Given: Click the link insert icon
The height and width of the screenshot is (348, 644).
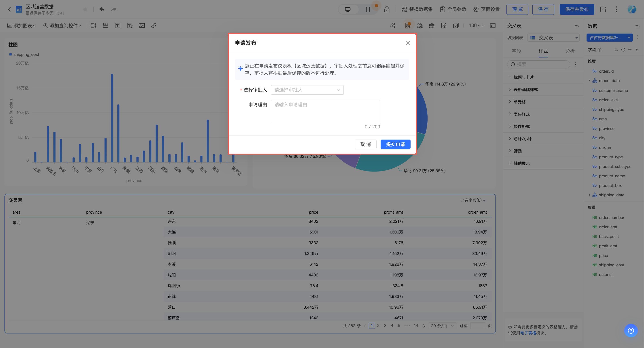Looking at the screenshot, I should tap(154, 25).
